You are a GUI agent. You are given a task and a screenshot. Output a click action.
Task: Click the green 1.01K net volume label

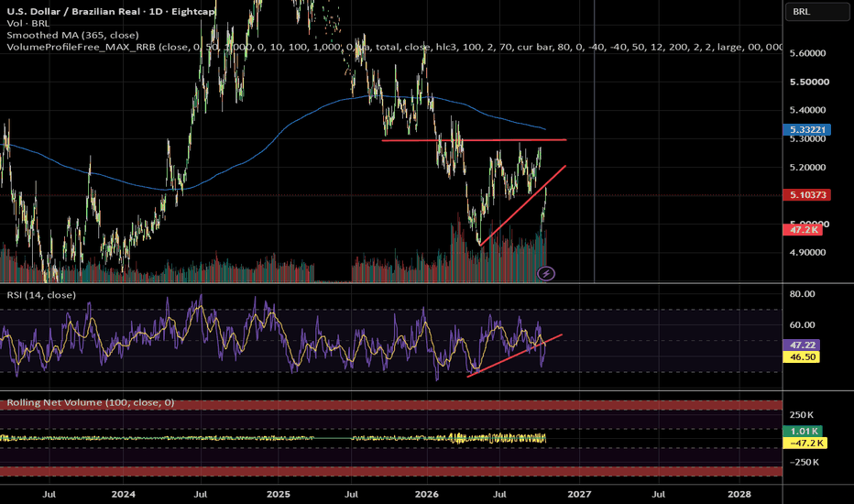click(803, 431)
